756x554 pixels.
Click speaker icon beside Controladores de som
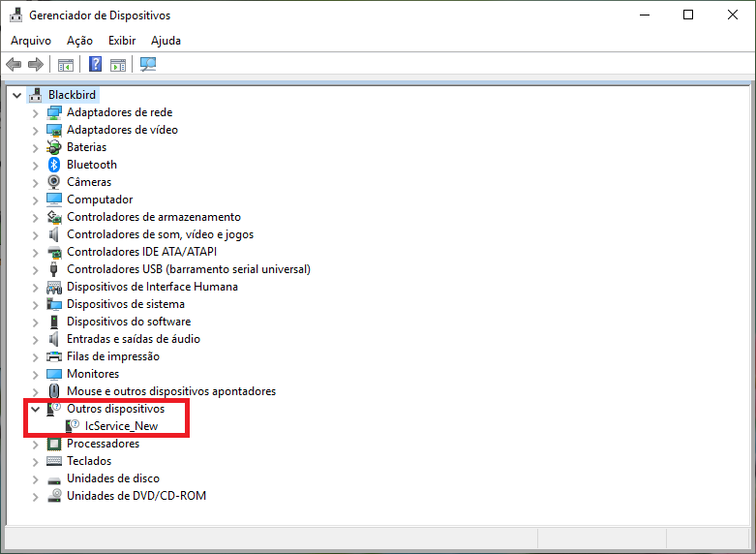[54, 234]
